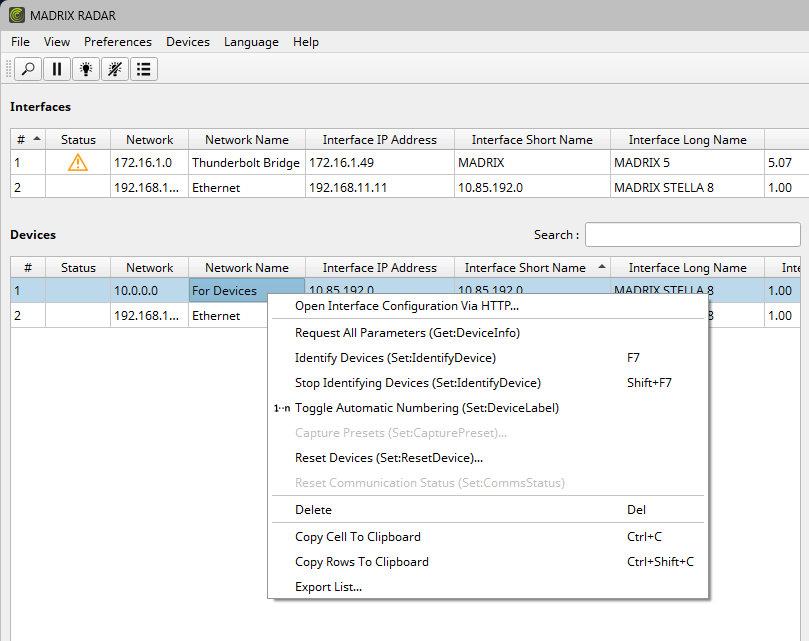
Task: Click the Ethernet cell in Devices table
Action: [x=228, y=315]
